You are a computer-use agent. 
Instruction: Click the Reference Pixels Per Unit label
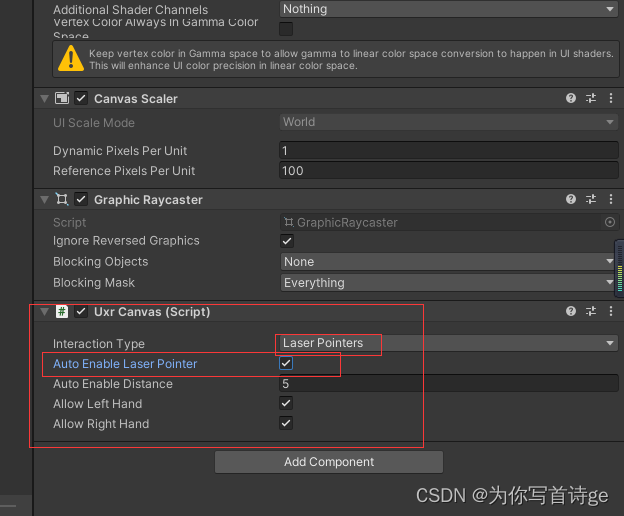[124, 171]
